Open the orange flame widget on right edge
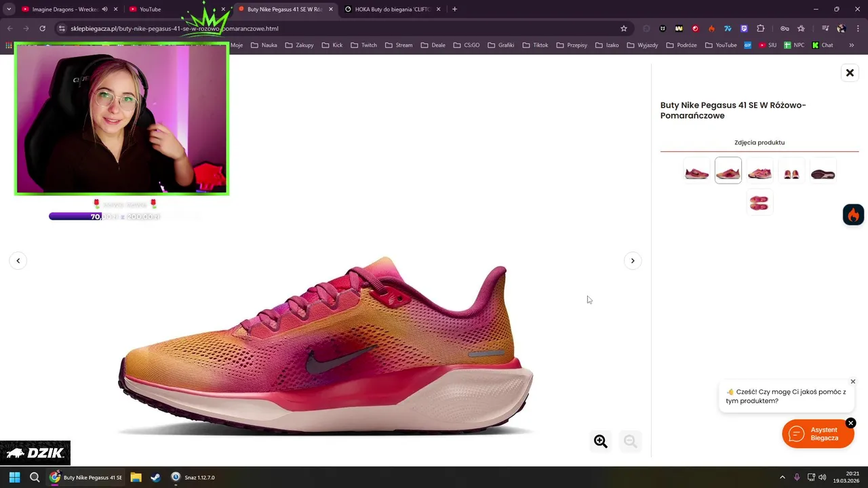 tap(853, 215)
